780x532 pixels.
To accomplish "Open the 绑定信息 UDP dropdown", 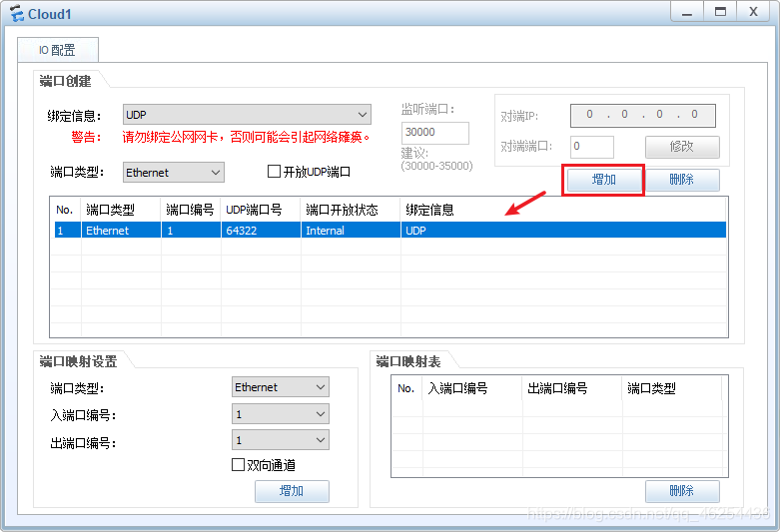I will point(247,115).
